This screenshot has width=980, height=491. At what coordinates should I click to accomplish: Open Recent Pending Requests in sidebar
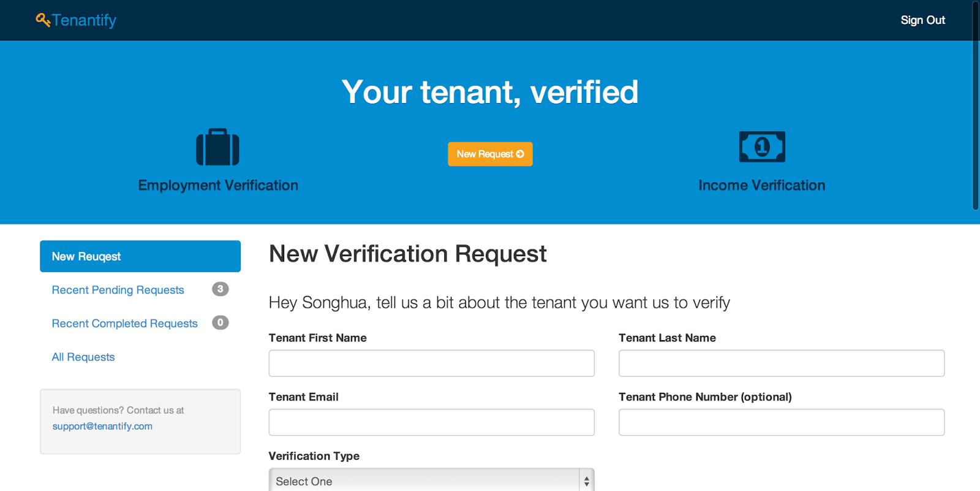click(x=118, y=290)
